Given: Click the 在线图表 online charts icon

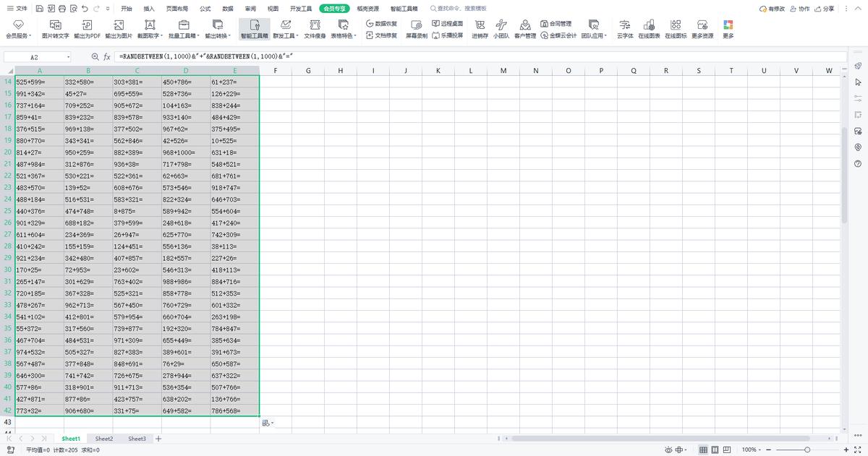Looking at the screenshot, I should point(649,29).
